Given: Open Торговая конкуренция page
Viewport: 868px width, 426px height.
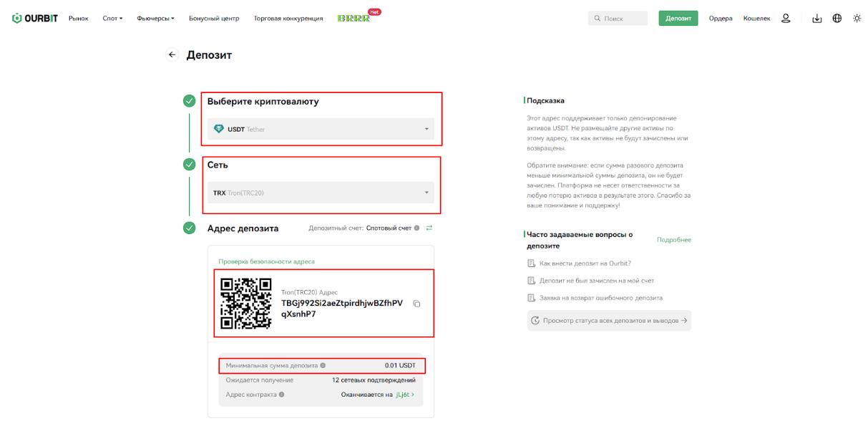Looking at the screenshot, I should tap(288, 19).
